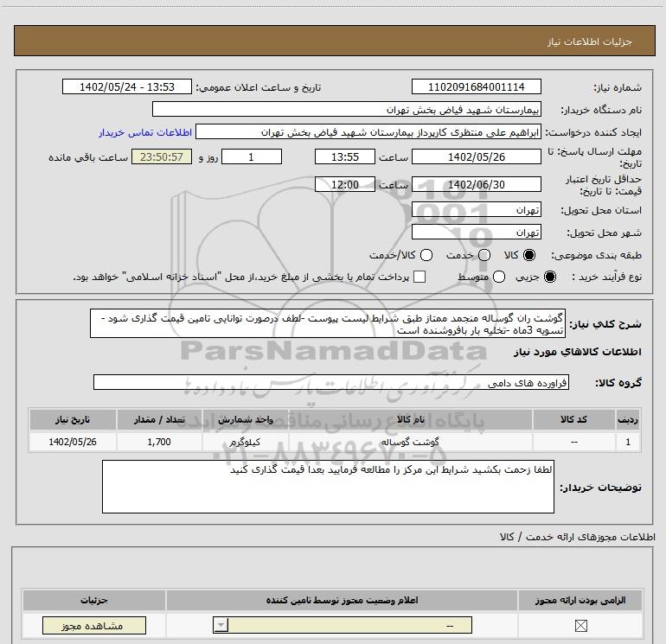The image size is (666, 644).
Task: Click the response deadline date 1402/05/26
Action: (x=476, y=156)
